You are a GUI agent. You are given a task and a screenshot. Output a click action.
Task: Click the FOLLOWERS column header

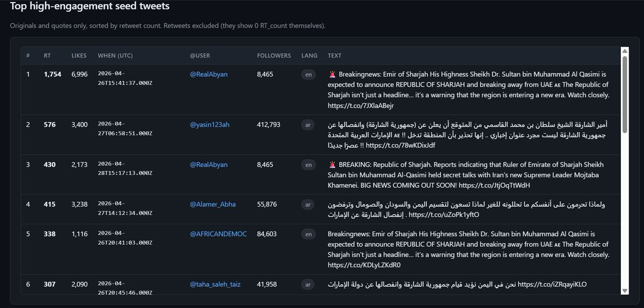pos(274,55)
